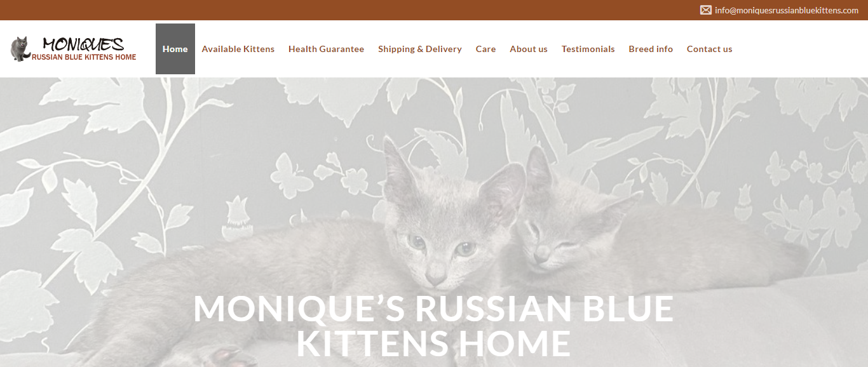Click the Russian Blue Kittens Home logo subtitle
Viewport: 868px width, 367px height.
(84, 57)
